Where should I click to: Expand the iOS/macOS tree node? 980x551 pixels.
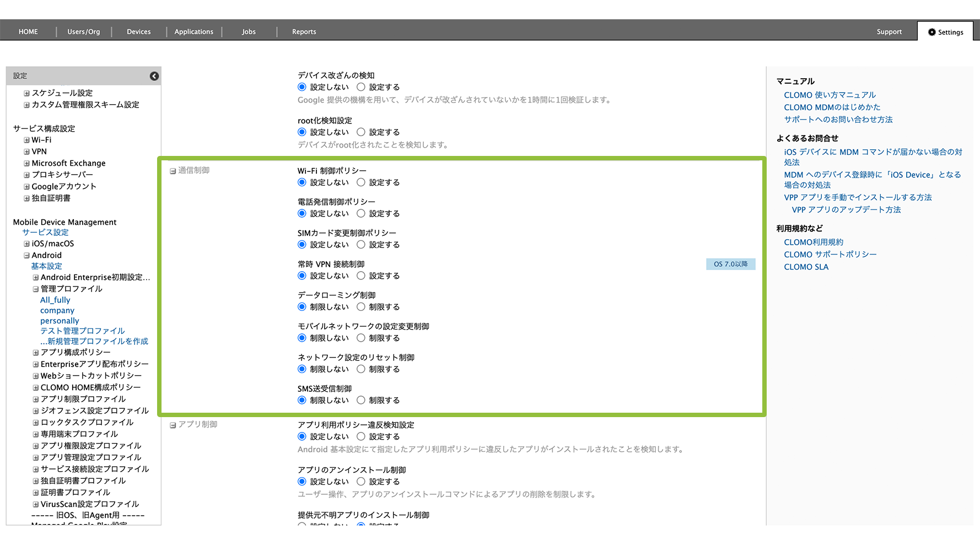click(x=26, y=244)
